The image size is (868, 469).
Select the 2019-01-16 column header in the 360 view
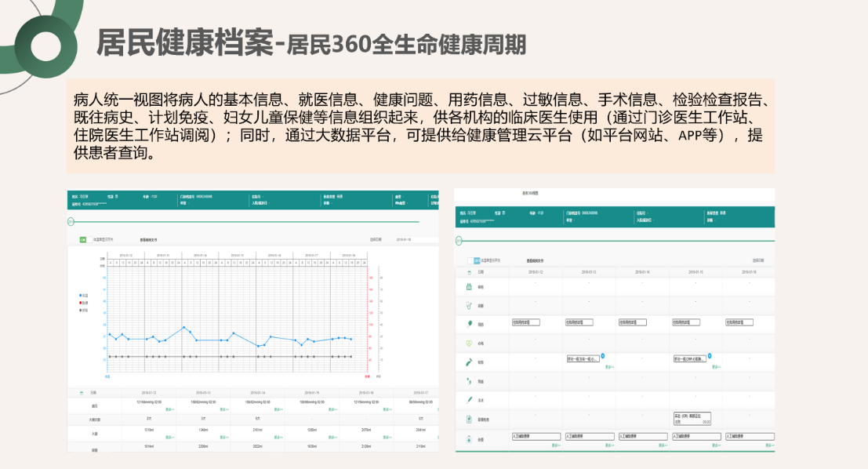pyautogui.click(x=749, y=272)
